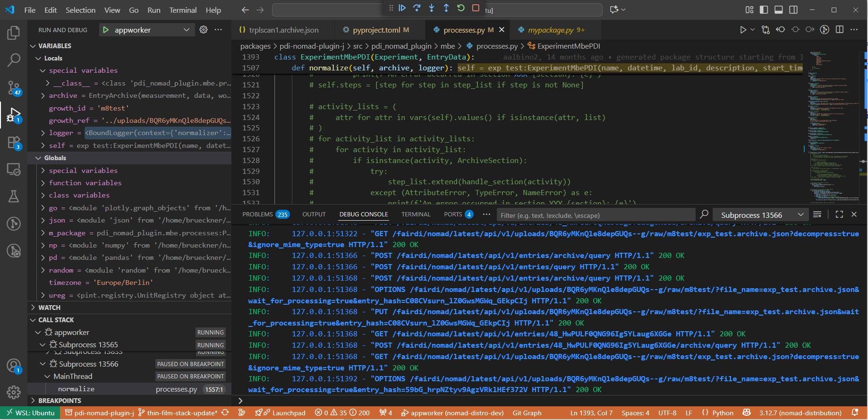Toggle the primary side bar layout button
The width and height of the screenshot is (868, 420).
[x=764, y=10]
